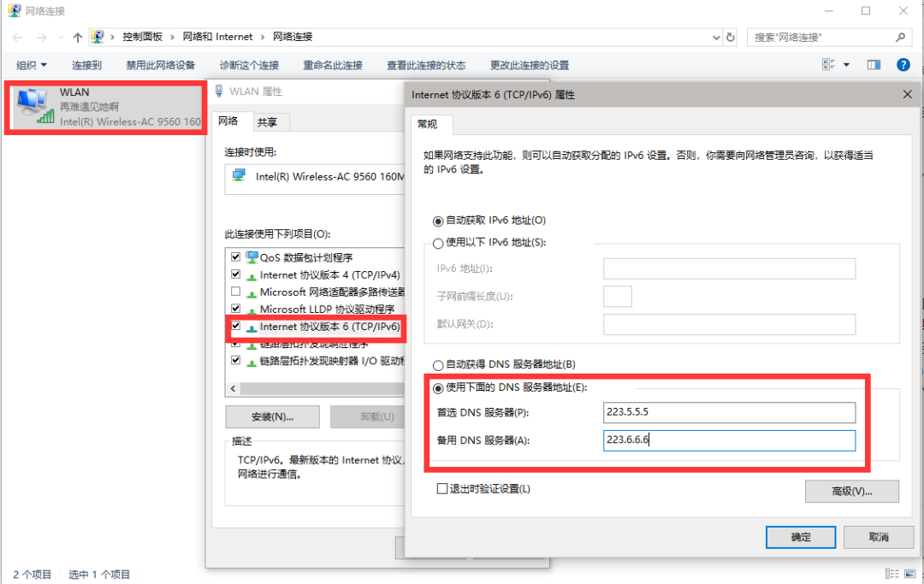Expand the address bar history dropdown arrow
924x584 pixels.
(716, 37)
